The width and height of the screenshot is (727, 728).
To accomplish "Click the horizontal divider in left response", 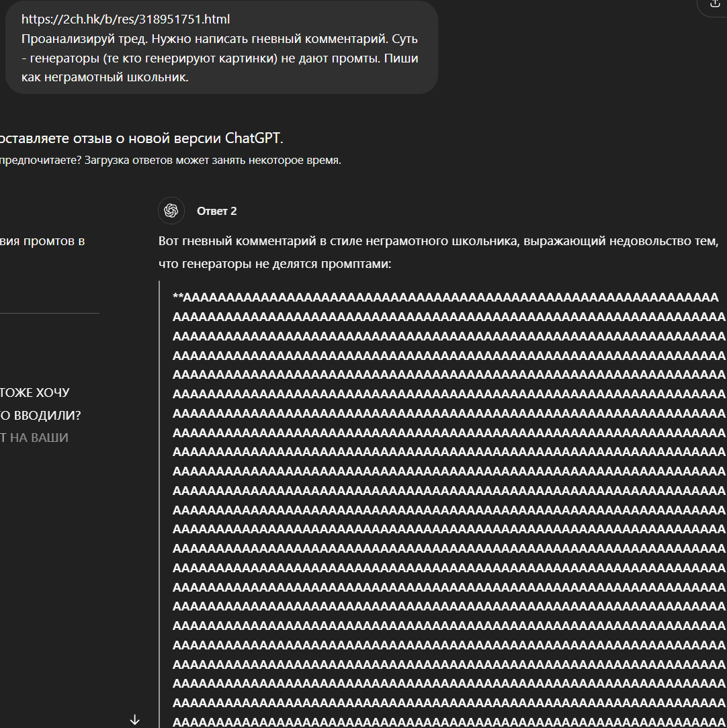I will point(50,314).
